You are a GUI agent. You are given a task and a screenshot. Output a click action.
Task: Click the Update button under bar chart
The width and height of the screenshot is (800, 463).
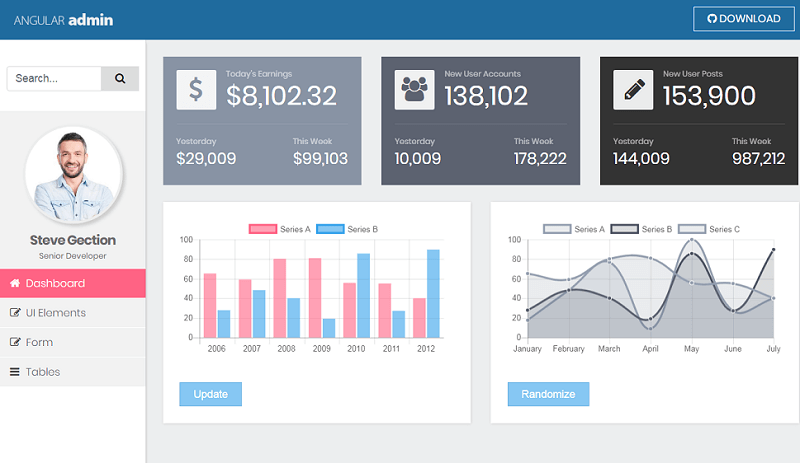coord(210,394)
